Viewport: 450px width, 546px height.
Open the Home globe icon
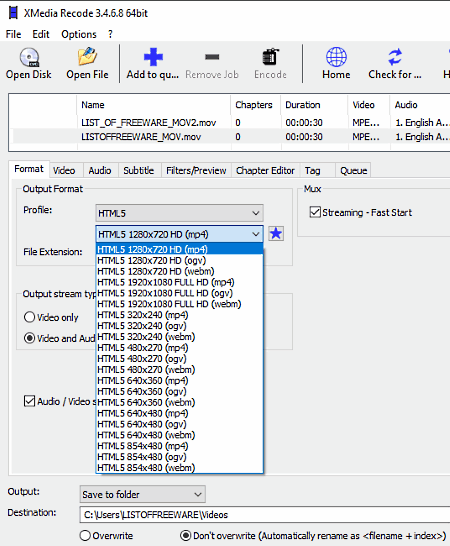coord(336,57)
